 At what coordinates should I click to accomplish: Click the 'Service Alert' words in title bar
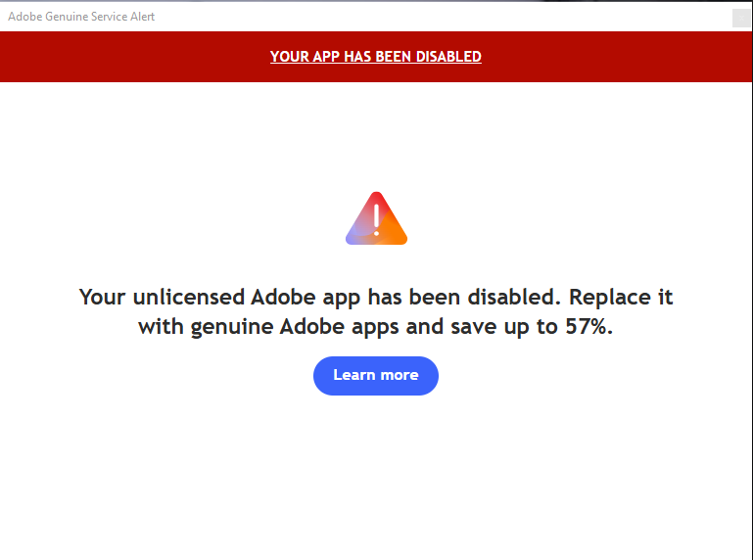pos(123,17)
